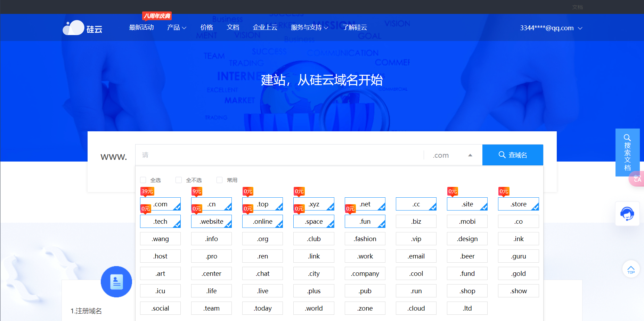Select the .team domain suffix
This screenshot has width=644, height=321.
211,308
